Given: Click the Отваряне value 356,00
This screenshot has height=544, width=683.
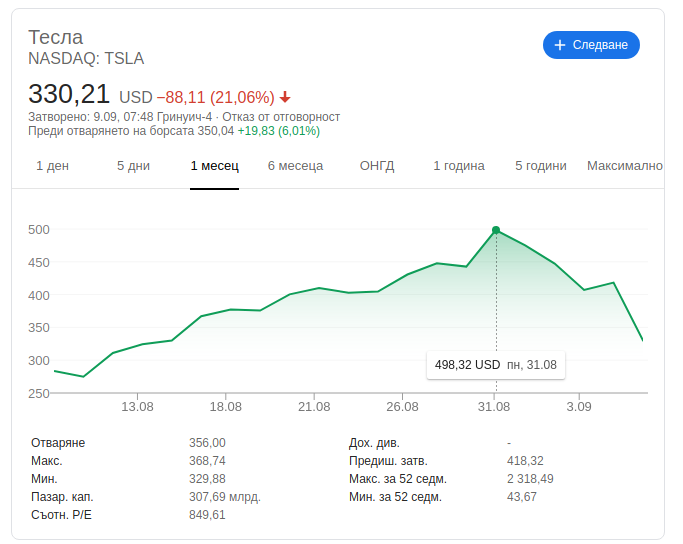Looking at the screenshot, I should tap(207, 443).
